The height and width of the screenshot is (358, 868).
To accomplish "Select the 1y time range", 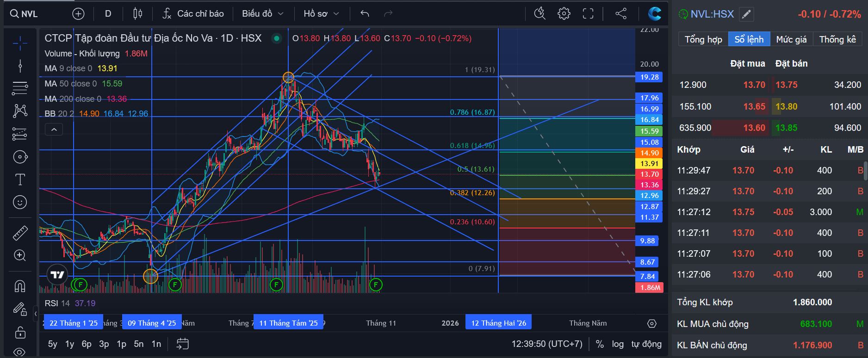I will pyautogui.click(x=69, y=344).
